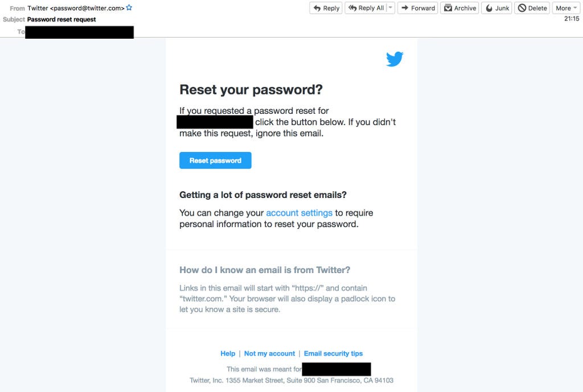Viewport: 583px width, 392px height.
Task: Star the sender's contact icon
Action: click(x=129, y=7)
